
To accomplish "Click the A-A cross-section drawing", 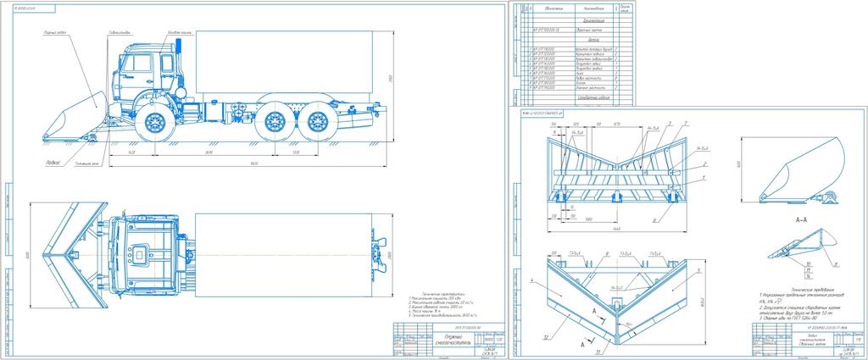I will click(x=802, y=244).
